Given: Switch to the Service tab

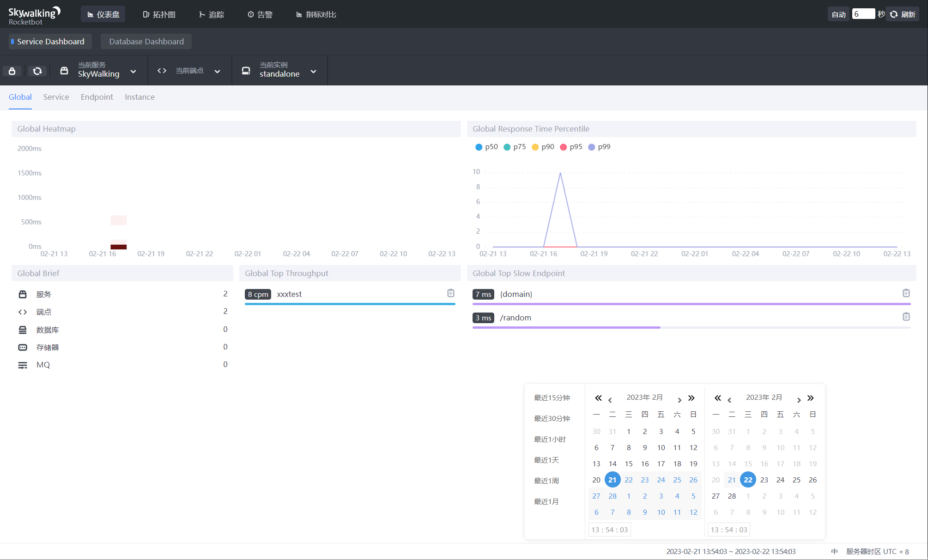Looking at the screenshot, I should [56, 97].
